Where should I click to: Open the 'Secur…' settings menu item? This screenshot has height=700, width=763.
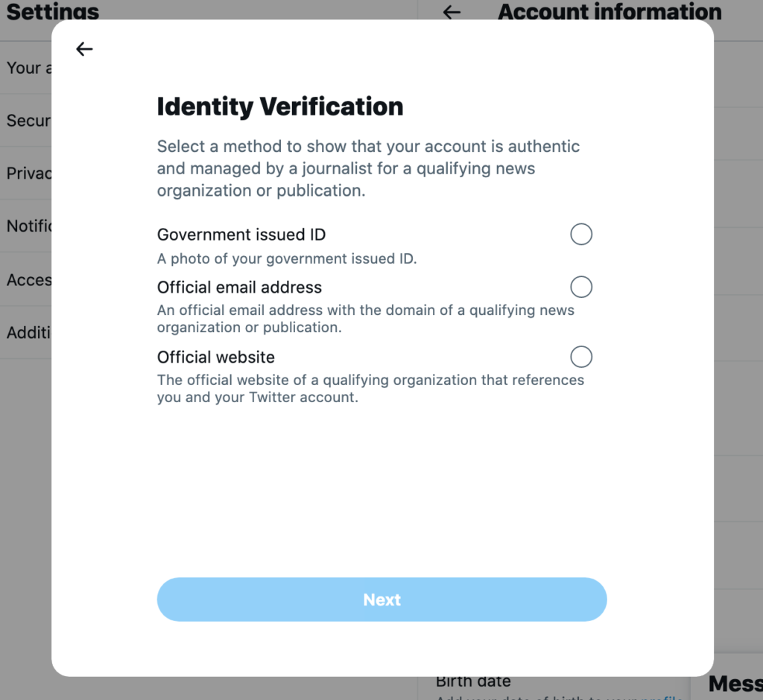26,121
